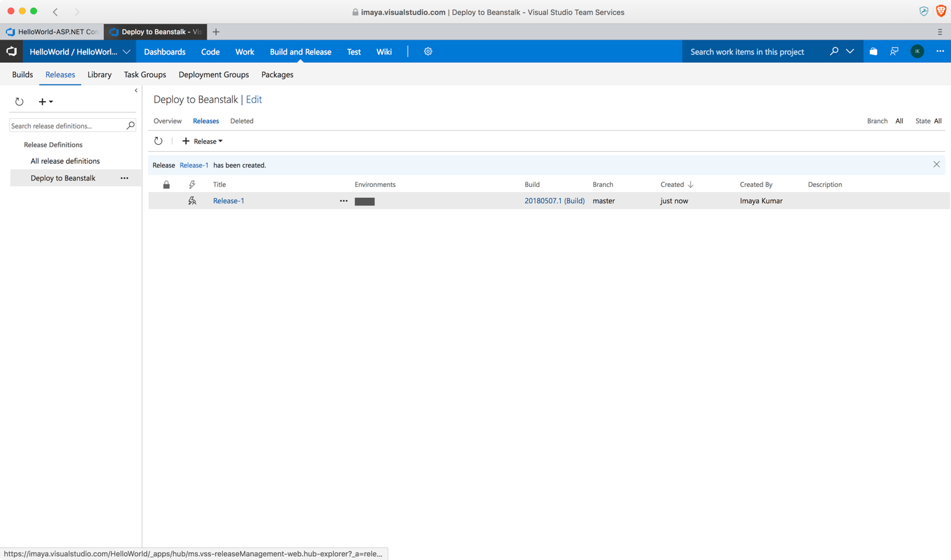The height and width of the screenshot is (560, 951).
Task: Select the Releases sub-tab of definition
Action: [206, 121]
